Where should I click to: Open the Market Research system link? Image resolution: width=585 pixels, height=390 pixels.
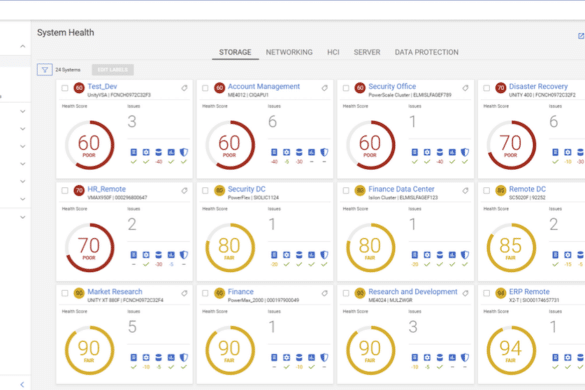pos(115,291)
